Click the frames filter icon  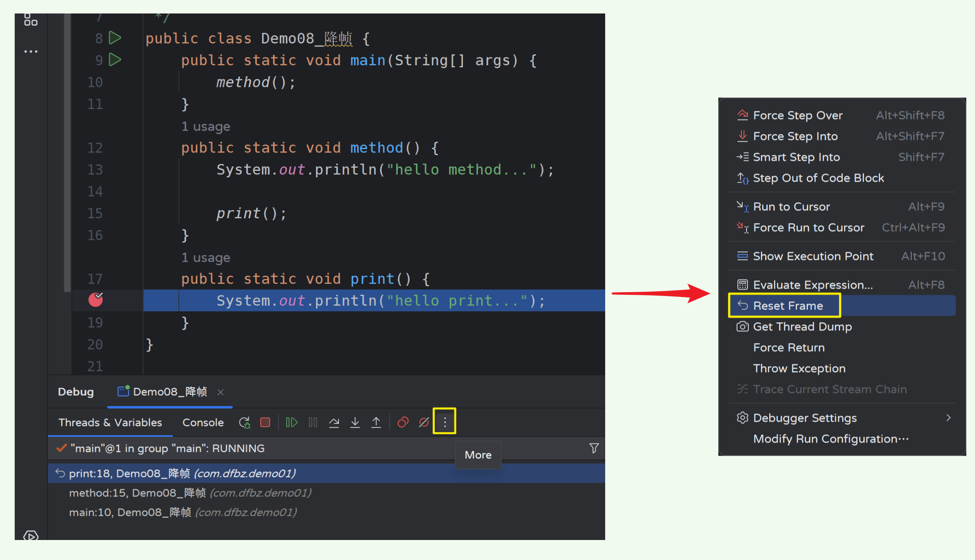tap(594, 448)
